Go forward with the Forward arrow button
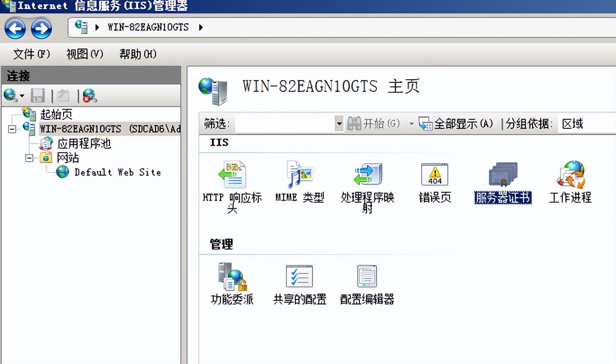The height and width of the screenshot is (364, 616). (x=41, y=29)
